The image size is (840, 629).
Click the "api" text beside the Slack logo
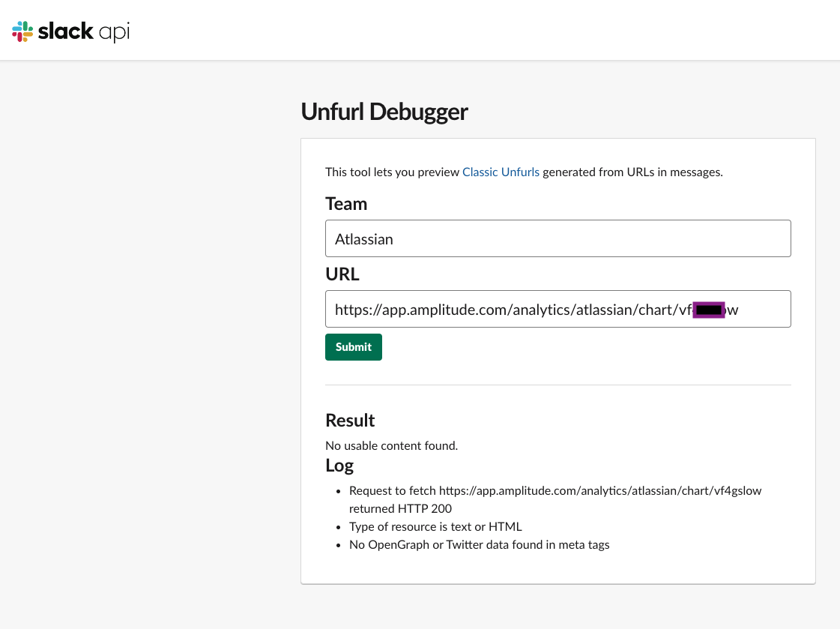[114, 32]
